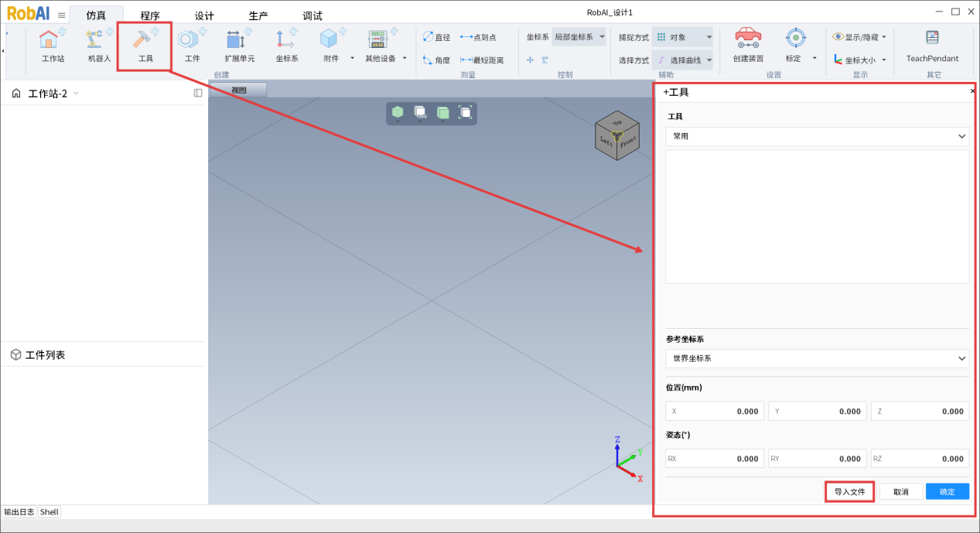
Task: Click the X position input field
Action: click(x=715, y=412)
